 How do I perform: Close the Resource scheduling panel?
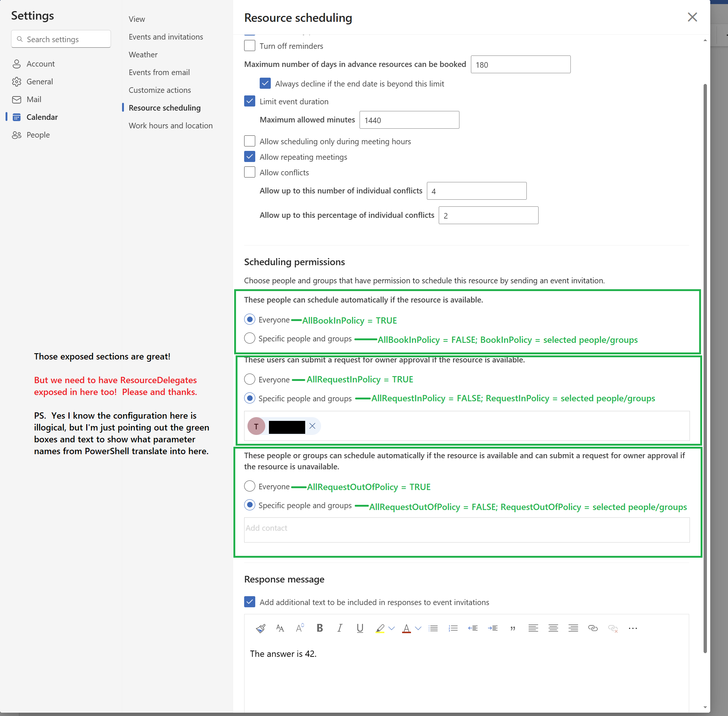(692, 17)
